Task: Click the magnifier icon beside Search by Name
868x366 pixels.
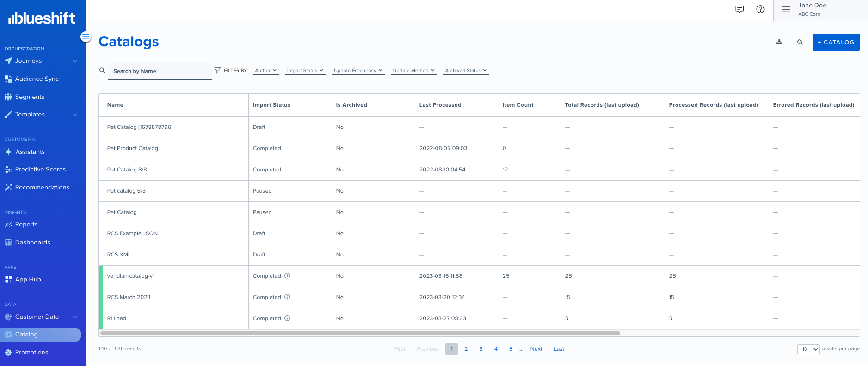Action: tap(102, 71)
